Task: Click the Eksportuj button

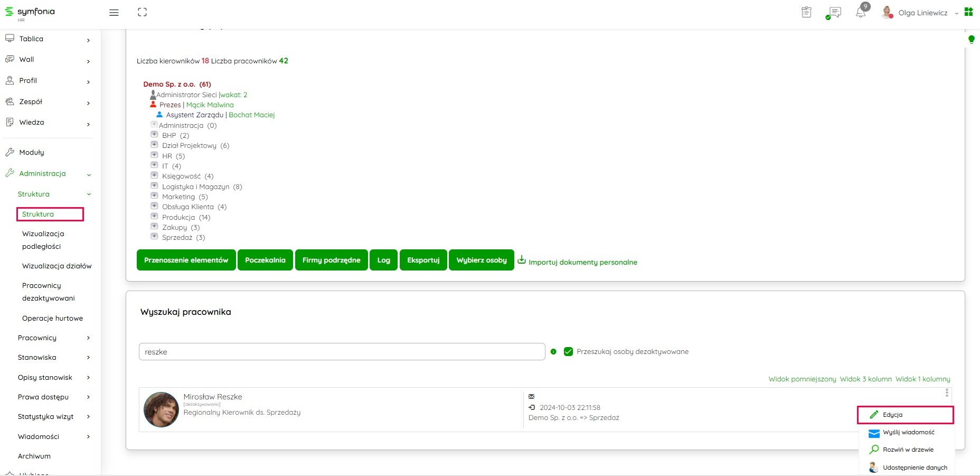Action: click(423, 260)
